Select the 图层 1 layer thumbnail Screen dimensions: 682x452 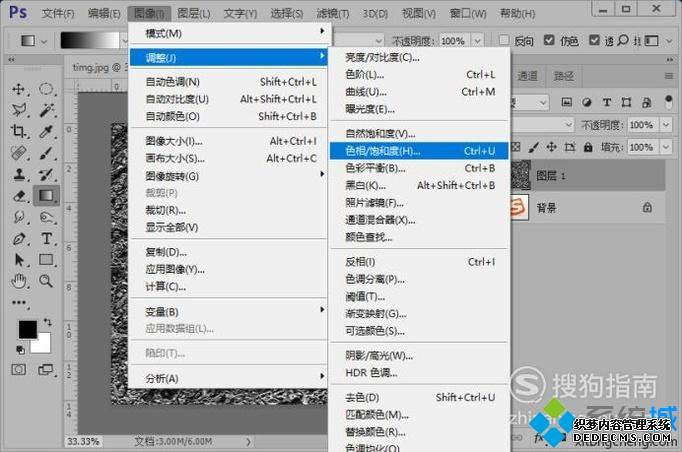coord(520,175)
